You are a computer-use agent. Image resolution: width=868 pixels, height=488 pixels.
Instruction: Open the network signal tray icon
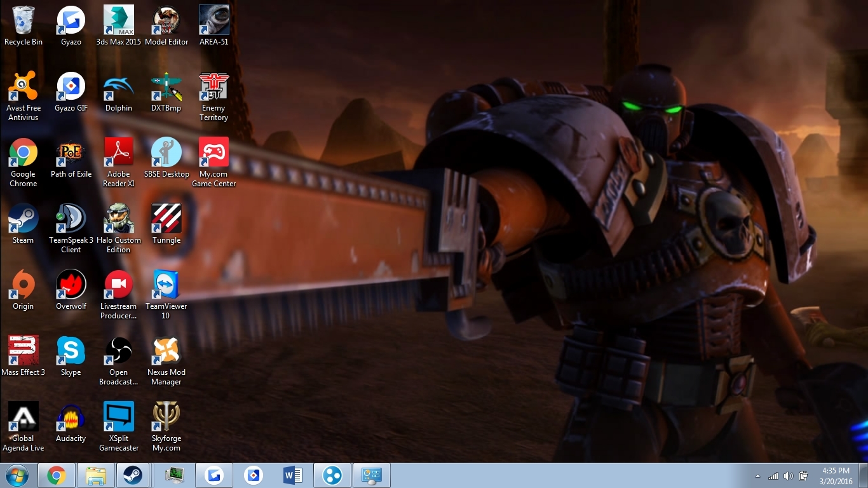click(773, 476)
